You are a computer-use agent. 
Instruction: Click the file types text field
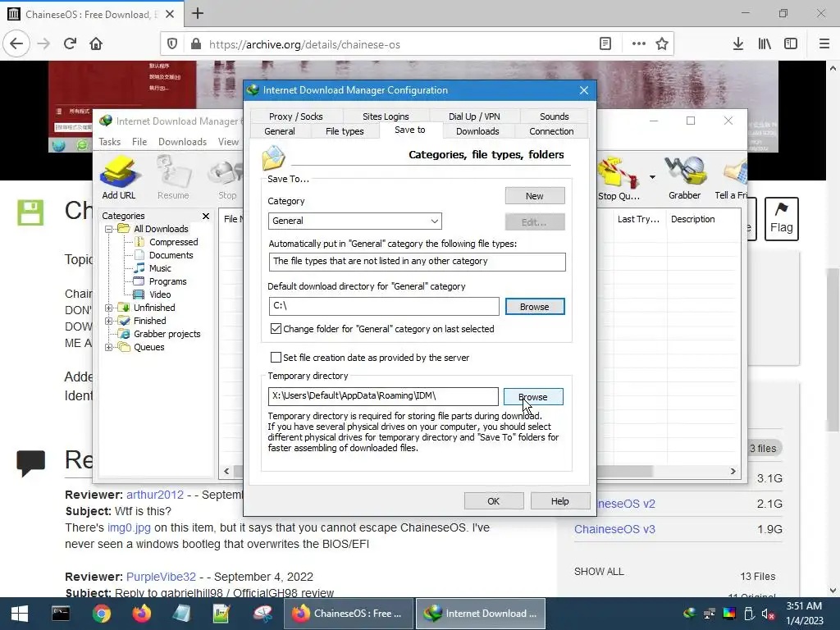pyautogui.click(x=417, y=262)
